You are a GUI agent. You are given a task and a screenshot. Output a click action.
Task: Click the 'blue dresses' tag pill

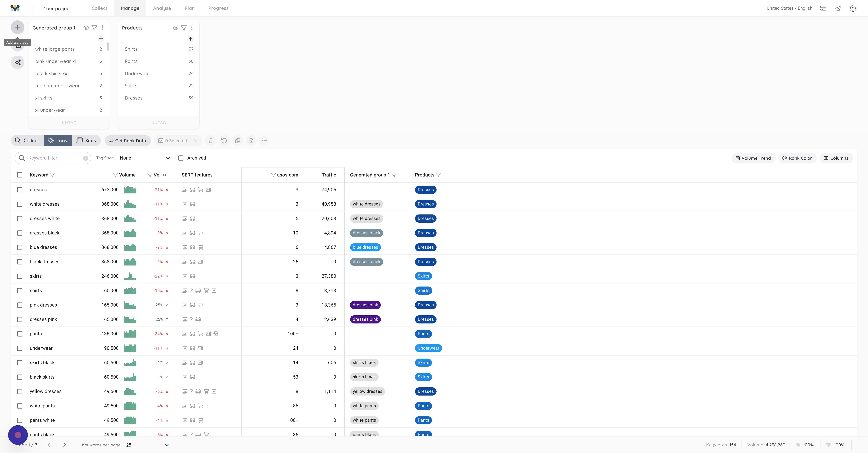(x=365, y=247)
